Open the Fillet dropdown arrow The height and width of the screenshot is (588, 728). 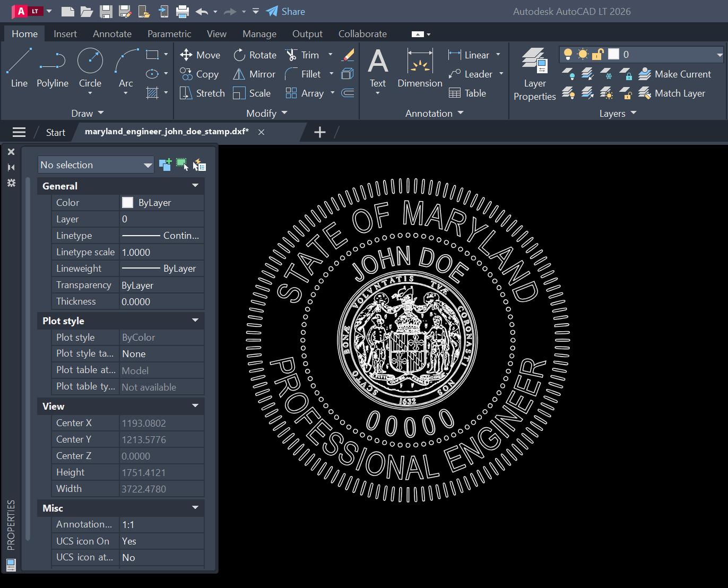(331, 74)
